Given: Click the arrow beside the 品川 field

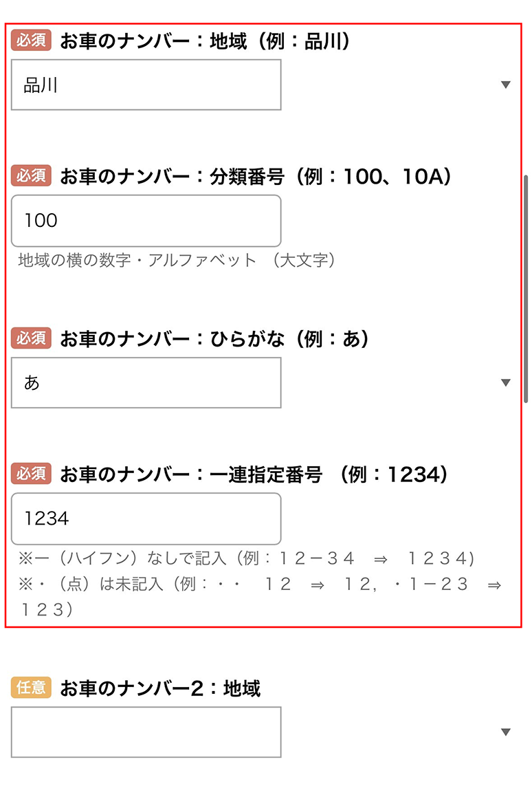Looking at the screenshot, I should 506,85.
